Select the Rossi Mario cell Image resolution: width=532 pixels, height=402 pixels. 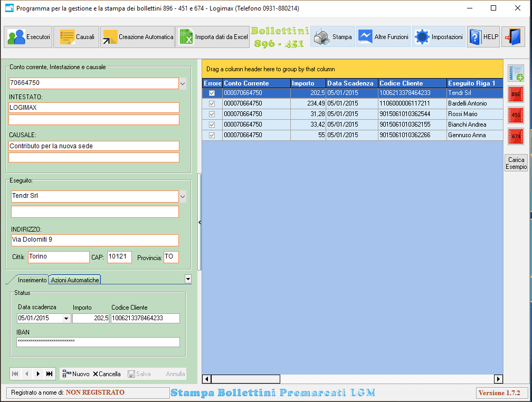(474, 114)
